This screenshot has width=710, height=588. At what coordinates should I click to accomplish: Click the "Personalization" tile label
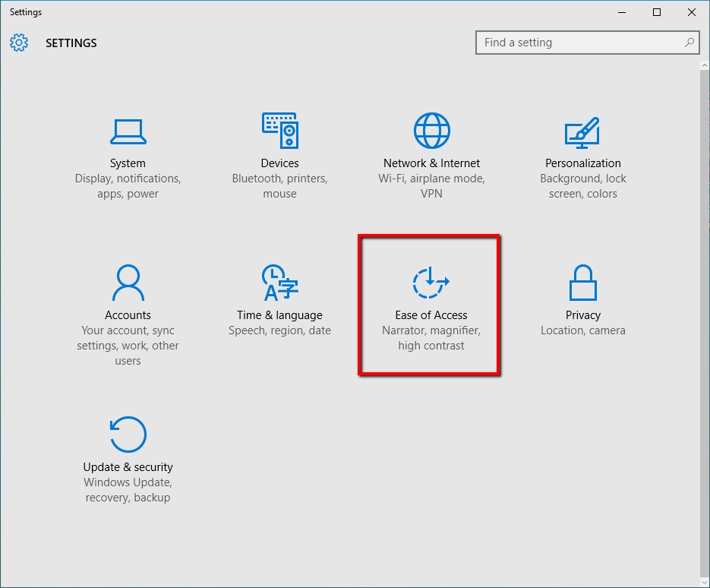582,163
